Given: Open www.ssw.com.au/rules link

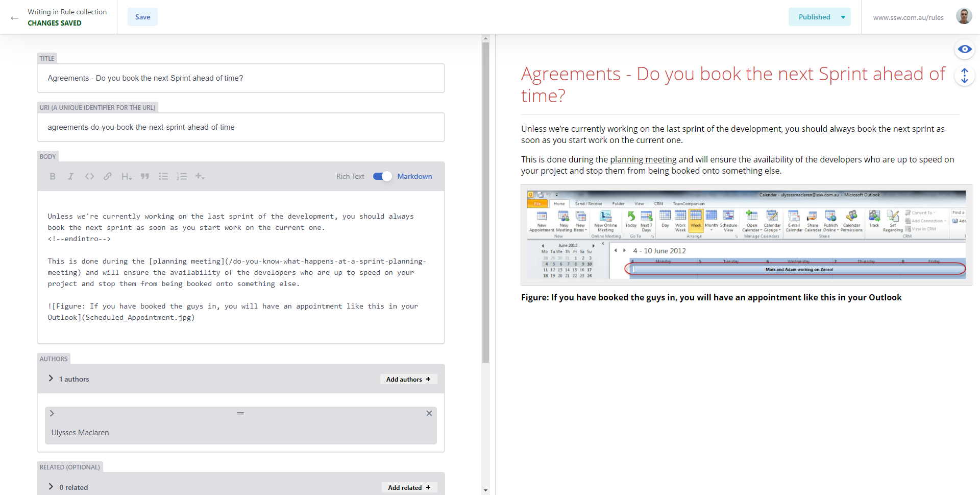Looking at the screenshot, I should (908, 17).
